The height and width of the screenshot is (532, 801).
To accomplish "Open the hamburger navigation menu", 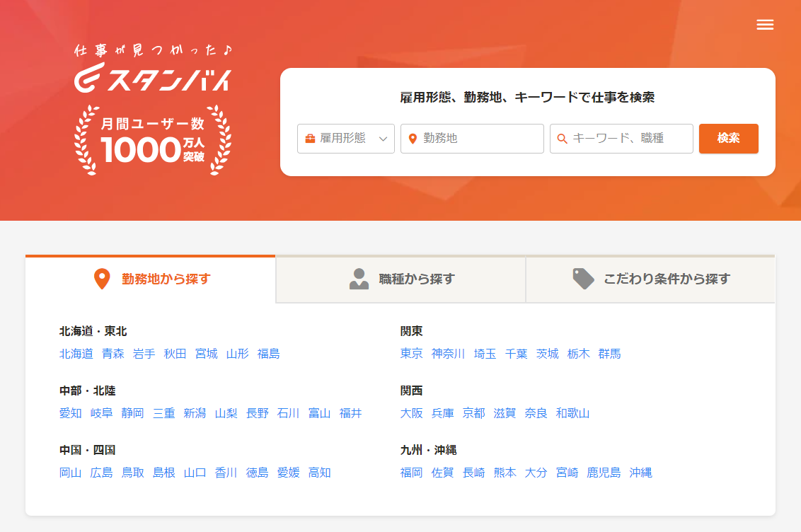I will [765, 25].
